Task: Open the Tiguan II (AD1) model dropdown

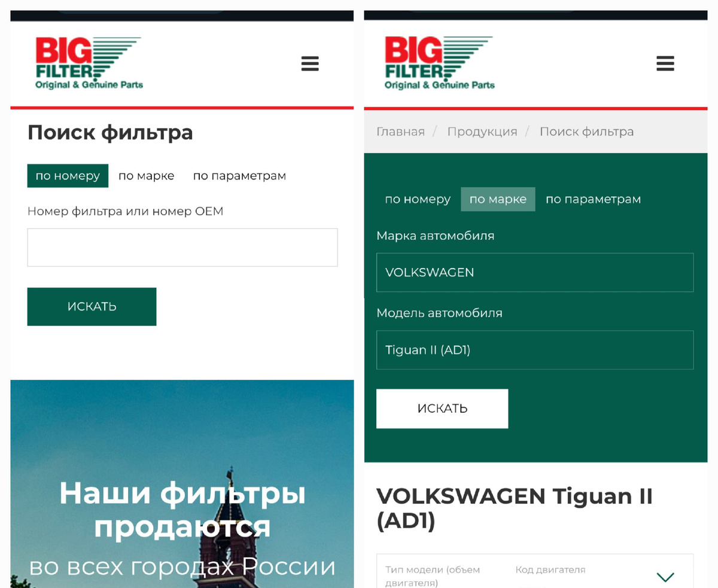Action: tap(535, 350)
